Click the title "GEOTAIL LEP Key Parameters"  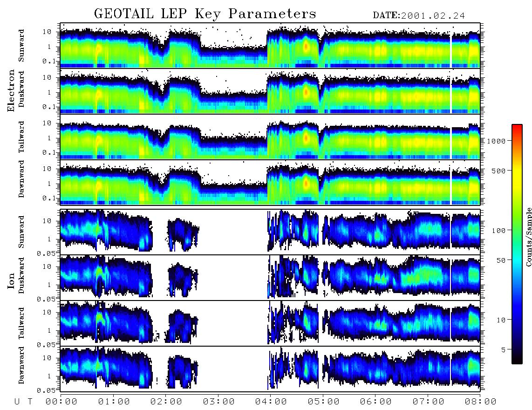(205, 14)
